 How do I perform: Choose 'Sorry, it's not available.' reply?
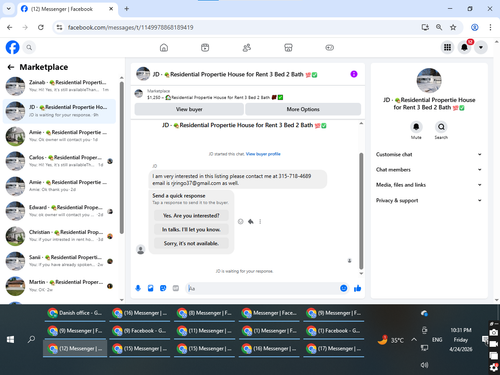point(191,243)
